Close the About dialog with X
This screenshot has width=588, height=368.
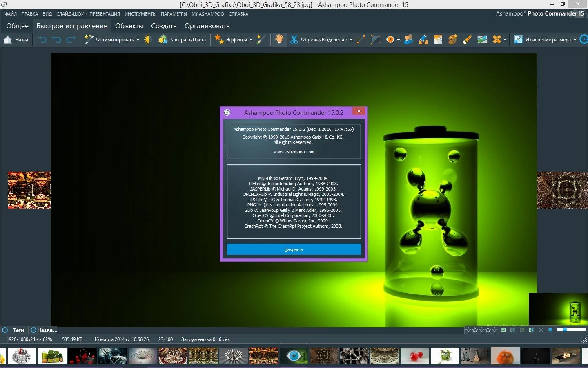(x=359, y=111)
